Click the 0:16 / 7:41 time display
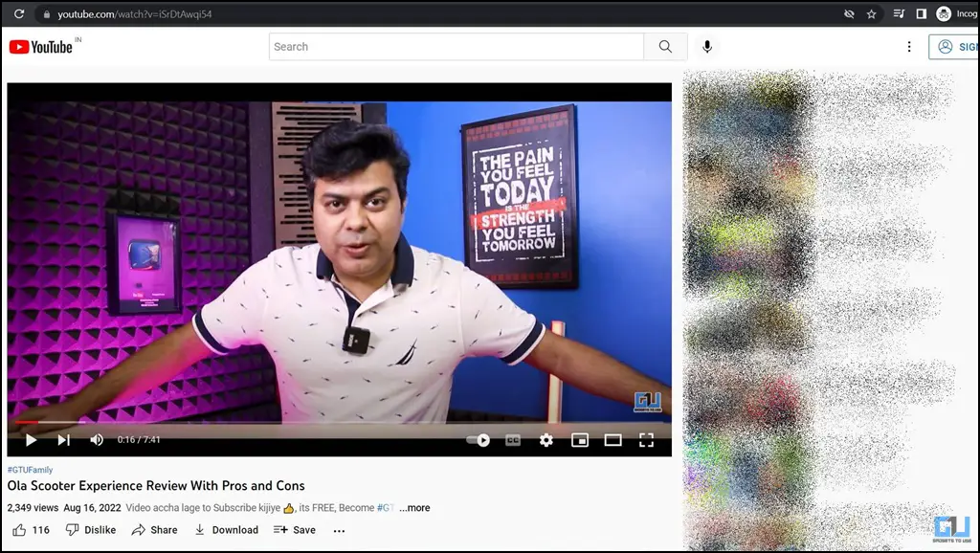 139,440
